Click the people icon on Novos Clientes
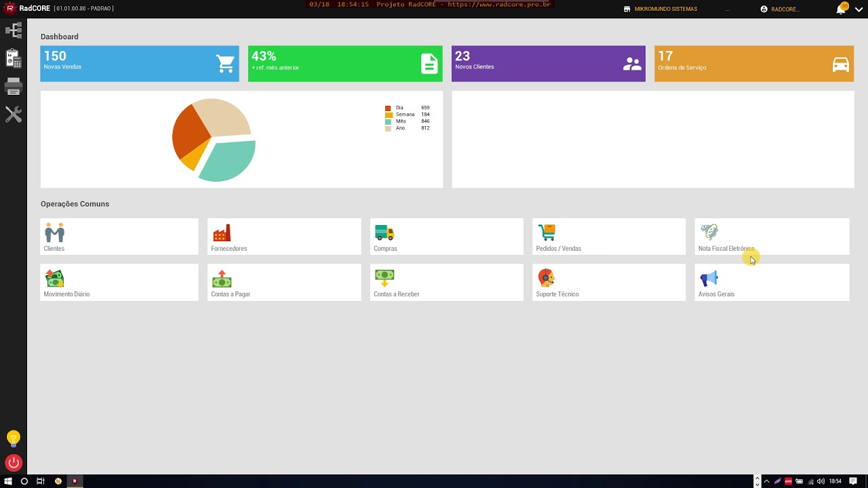This screenshot has height=488, width=868. coord(632,64)
